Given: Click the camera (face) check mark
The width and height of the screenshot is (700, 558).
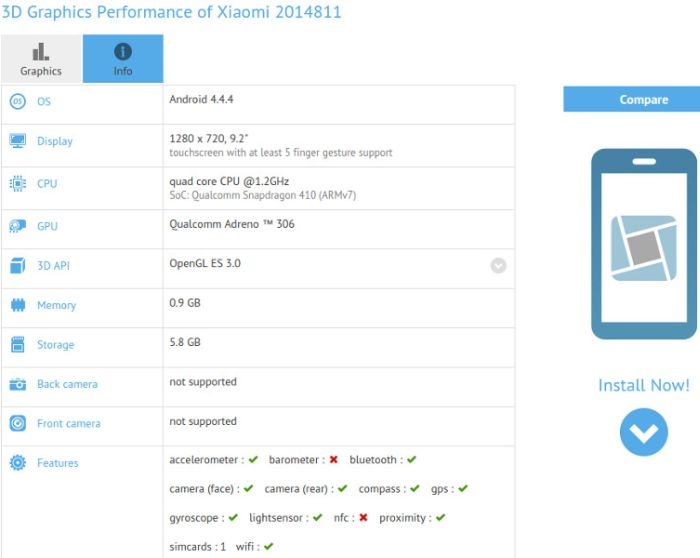Looking at the screenshot, I should pyautogui.click(x=248, y=488).
